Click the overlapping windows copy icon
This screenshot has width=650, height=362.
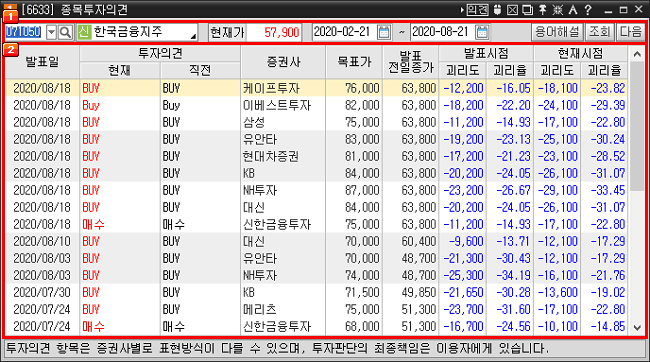[527, 10]
